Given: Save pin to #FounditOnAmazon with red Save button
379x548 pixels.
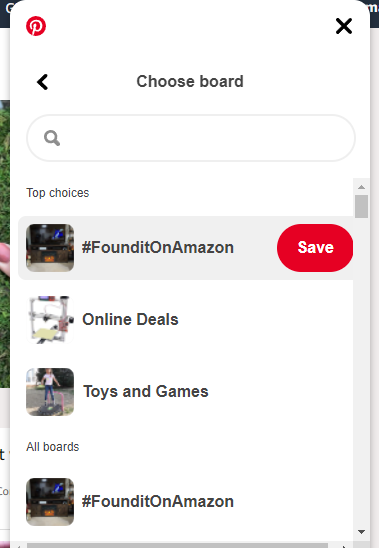Looking at the screenshot, I should click(x=315, y=248).
